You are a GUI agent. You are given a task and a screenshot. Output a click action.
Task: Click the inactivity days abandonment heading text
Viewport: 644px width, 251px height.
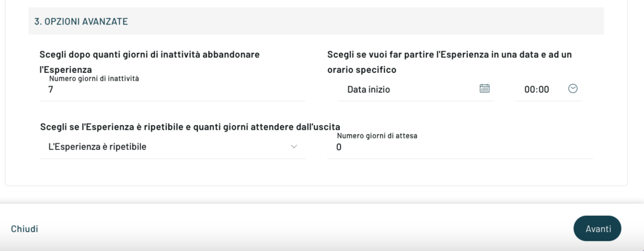150,62
